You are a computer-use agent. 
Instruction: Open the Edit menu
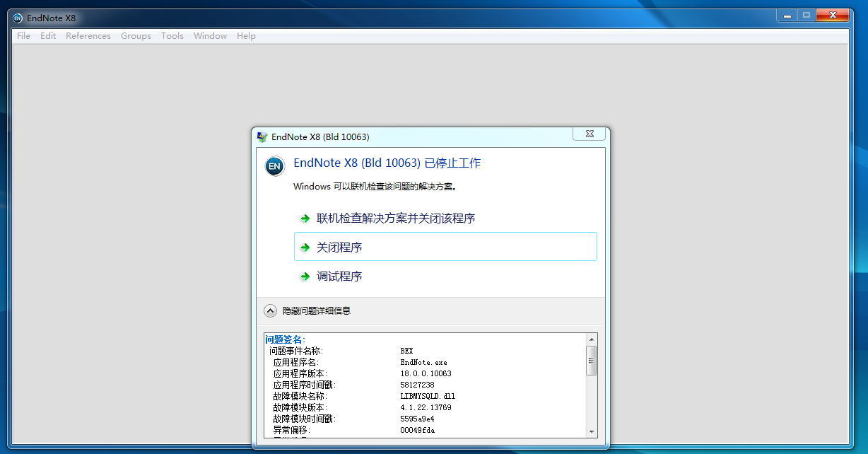[x=48, y=36]
